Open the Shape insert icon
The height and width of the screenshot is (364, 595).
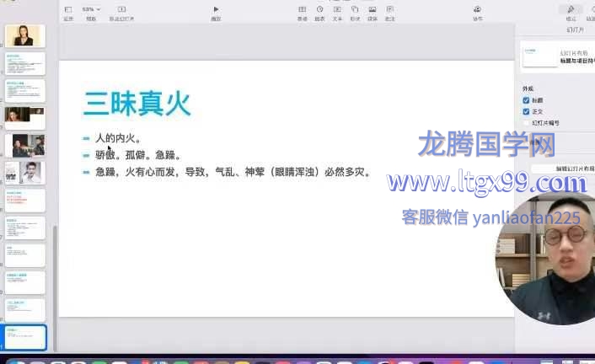pos(355,10)
